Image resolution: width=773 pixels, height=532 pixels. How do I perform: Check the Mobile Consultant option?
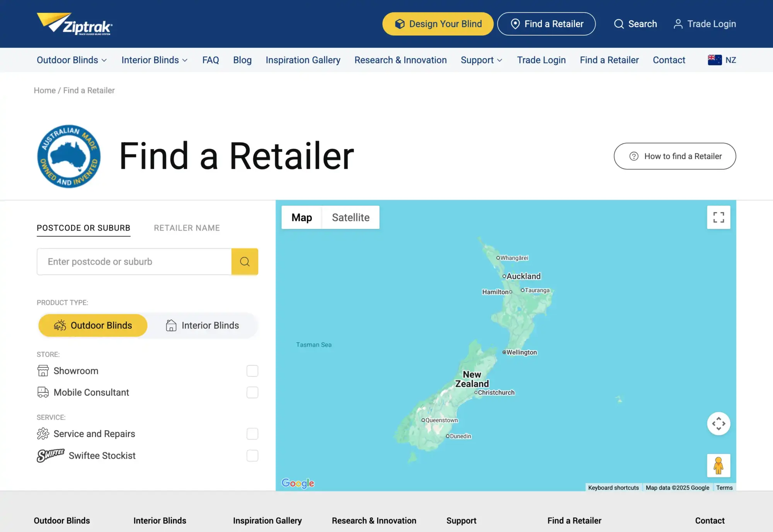(x=252, y=393)
